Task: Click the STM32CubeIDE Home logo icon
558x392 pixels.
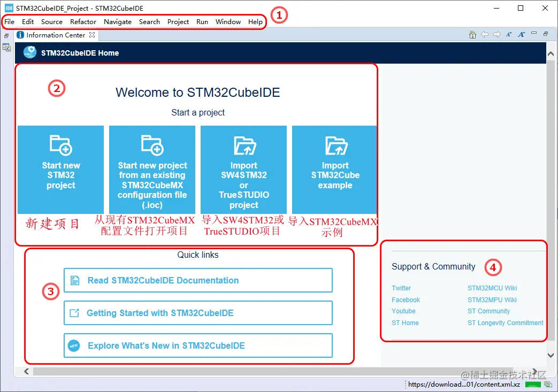Action: pos(30,52)
